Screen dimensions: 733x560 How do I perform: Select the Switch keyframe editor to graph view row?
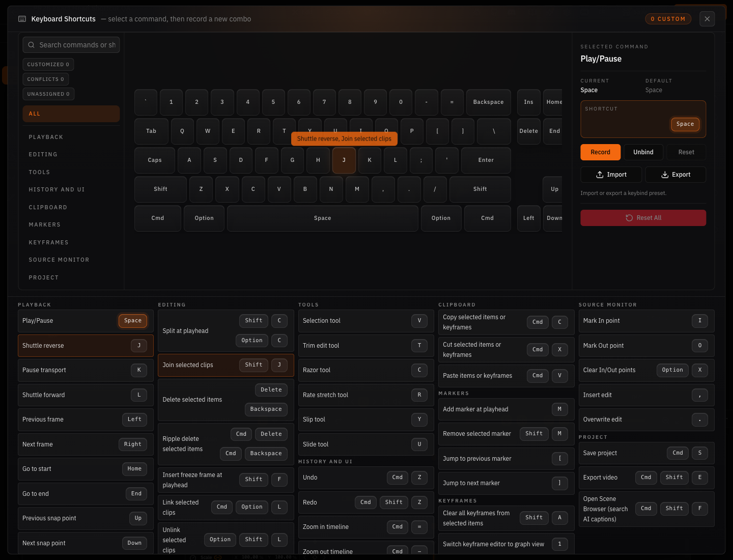click(x=506, y=544)
